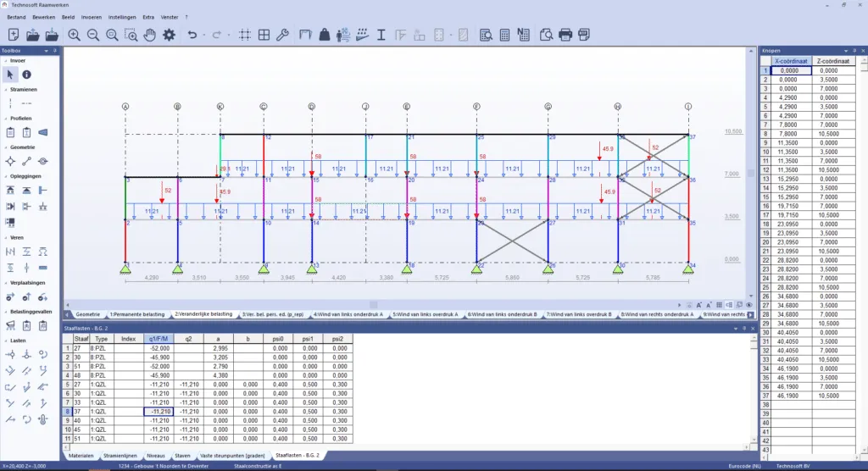Click the zoom out magnifier icon
Viewport: 868px width, 471px height.
93,35
